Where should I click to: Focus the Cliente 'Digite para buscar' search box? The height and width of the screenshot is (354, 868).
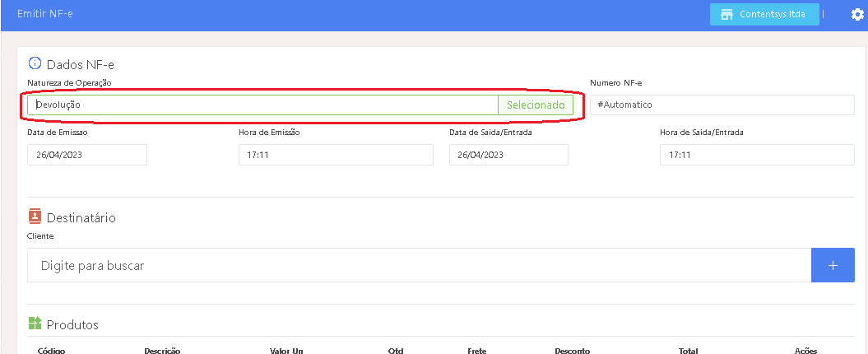pos(419,266)
